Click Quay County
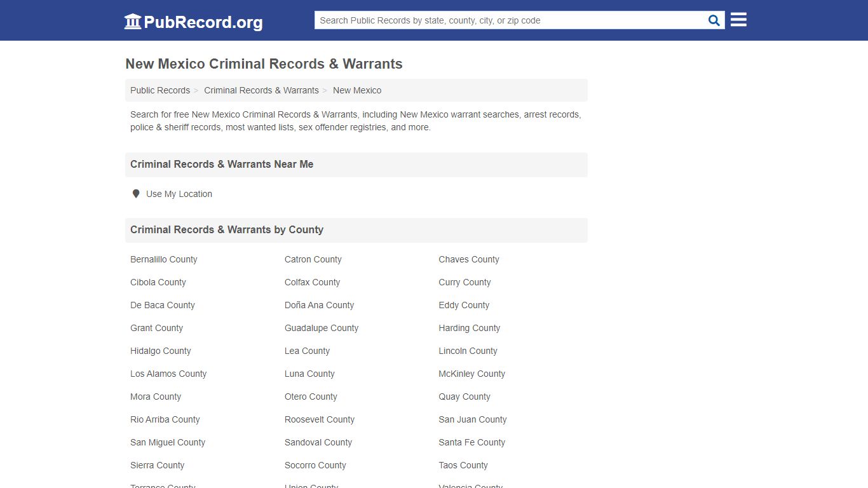The width and height of the screenshot is (868, 488). point(465,396)
